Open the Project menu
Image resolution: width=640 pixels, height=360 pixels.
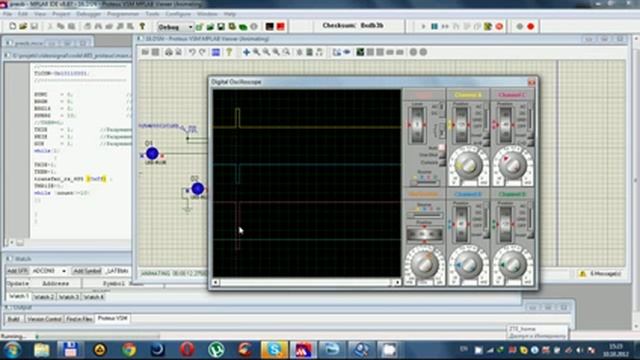pyautogui.click(x=61, y=14)
